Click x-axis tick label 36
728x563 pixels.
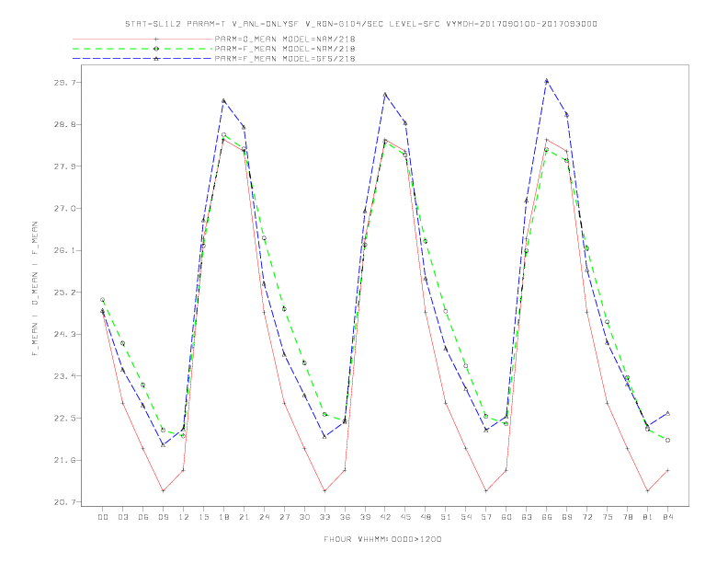345,517
